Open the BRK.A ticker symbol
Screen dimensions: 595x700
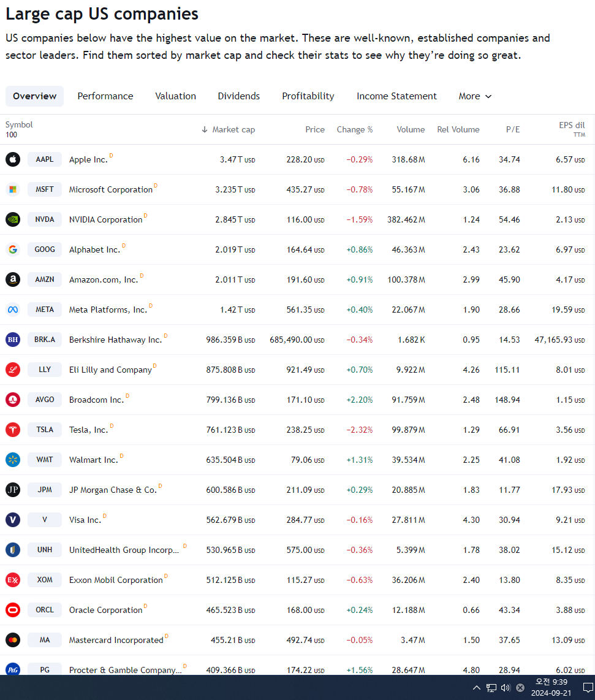[45, 340]
